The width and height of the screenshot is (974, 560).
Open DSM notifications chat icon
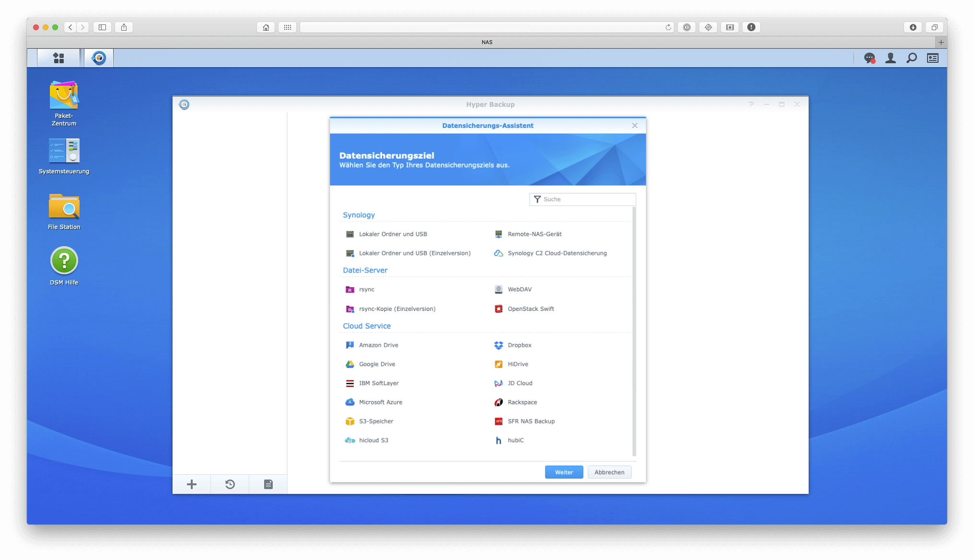[x=870, y=58]
